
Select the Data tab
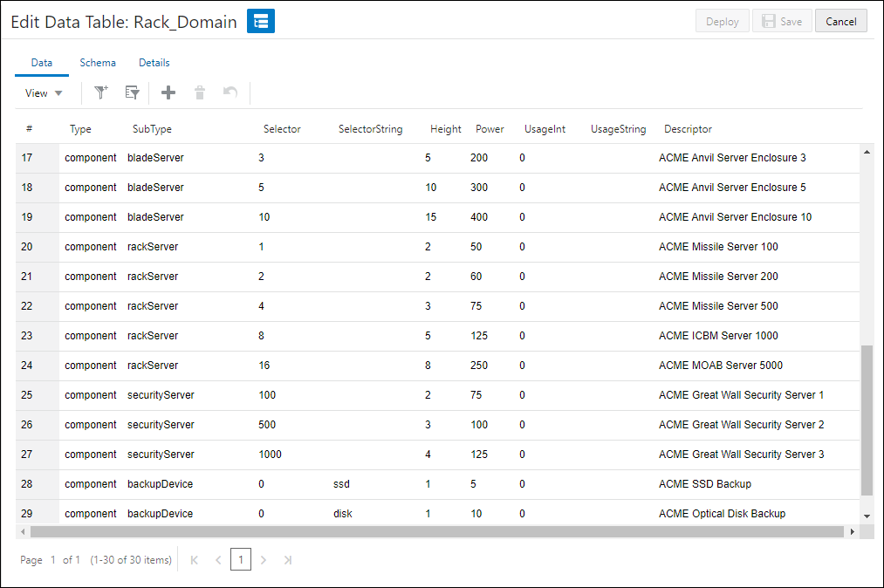pyautogui.click(x=41, y=62)
